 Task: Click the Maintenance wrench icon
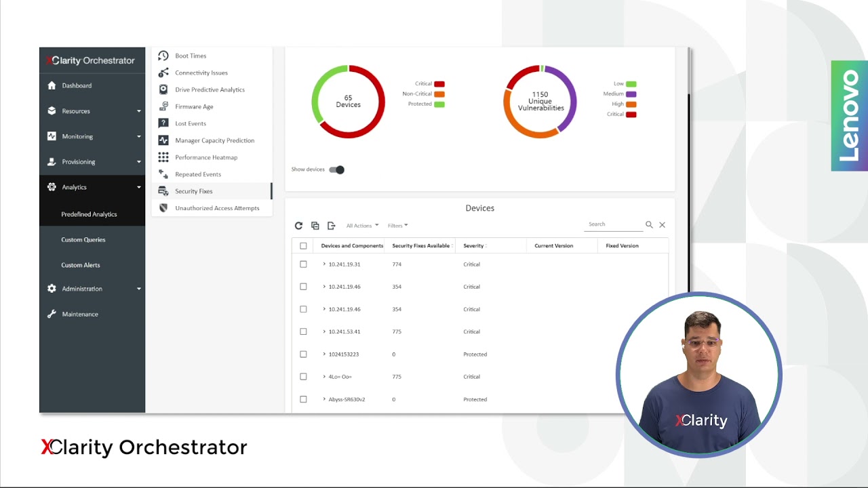[52, 314]
